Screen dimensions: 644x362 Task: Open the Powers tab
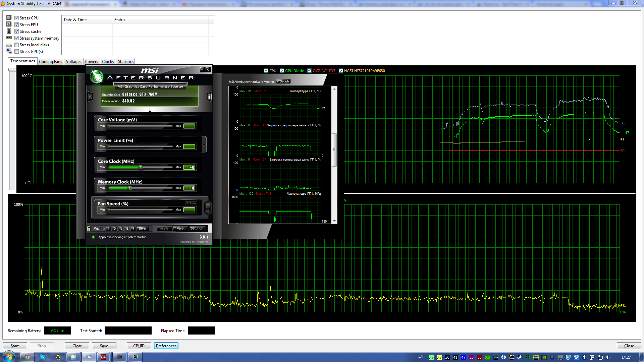[x=92, y=62]
